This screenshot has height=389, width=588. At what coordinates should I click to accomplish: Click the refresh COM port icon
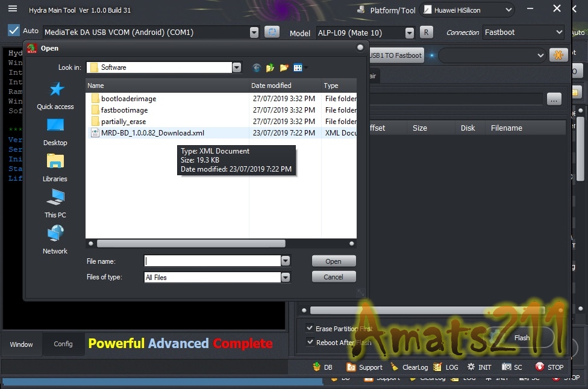point(272,33)
